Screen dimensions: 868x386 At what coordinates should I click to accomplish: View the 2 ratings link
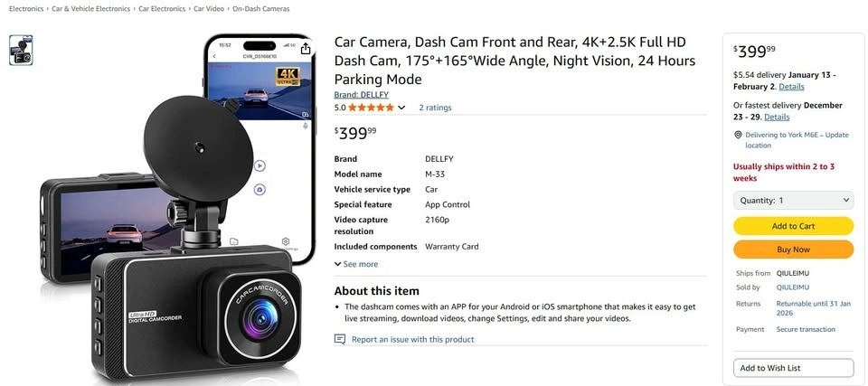tap(435, 108)
